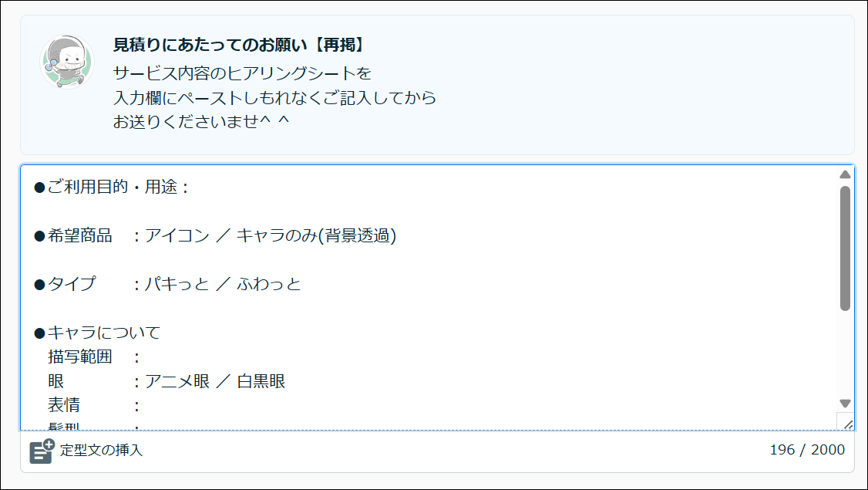Click the template insert document icon
Viewport: 868px width, 490px height.
42,451
